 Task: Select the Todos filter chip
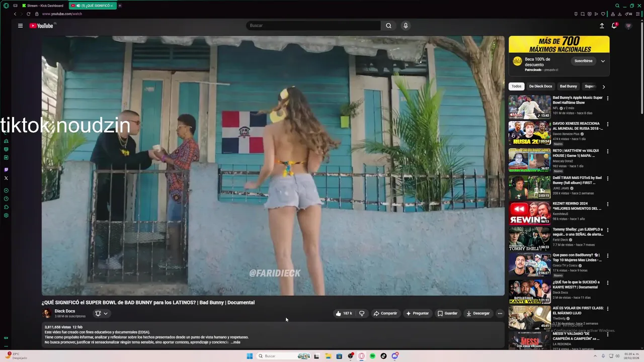(517, 86)
